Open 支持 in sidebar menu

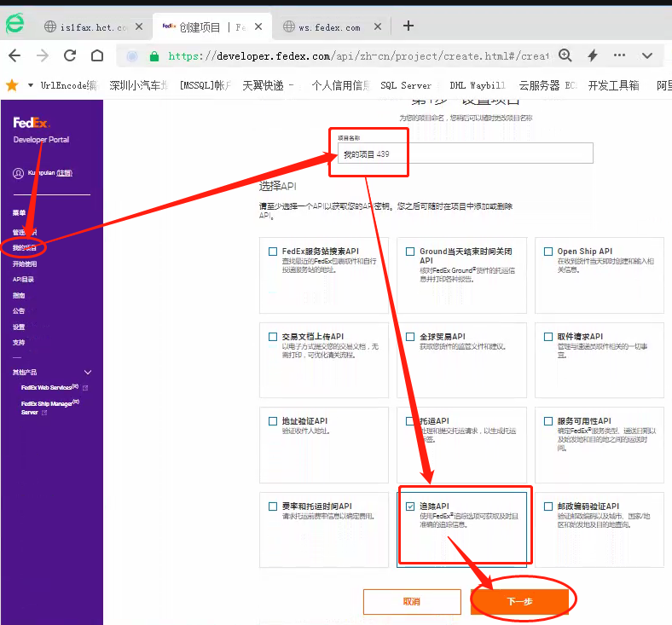(19, 342)
